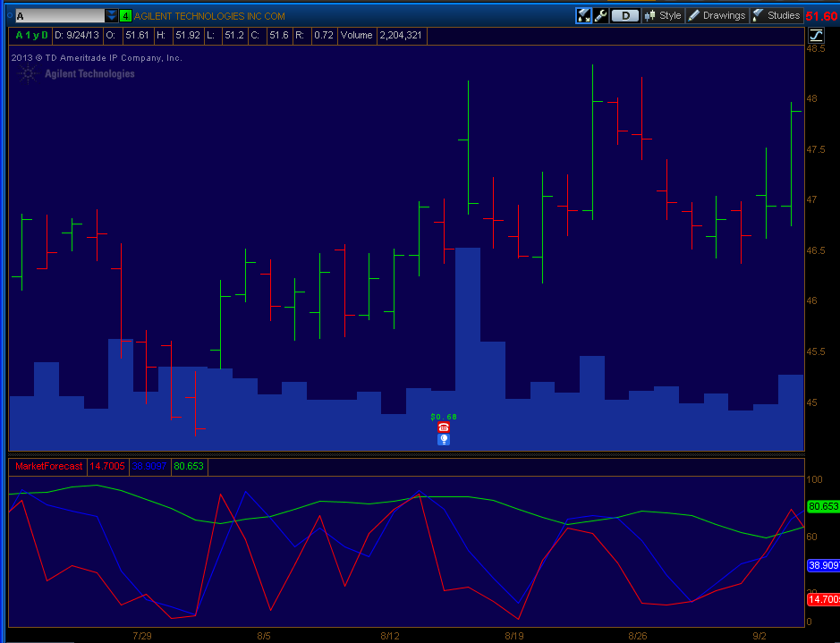This screenshot has height=643, width=840.
Task: Open the Drawings menu
Action: point(717,15)
